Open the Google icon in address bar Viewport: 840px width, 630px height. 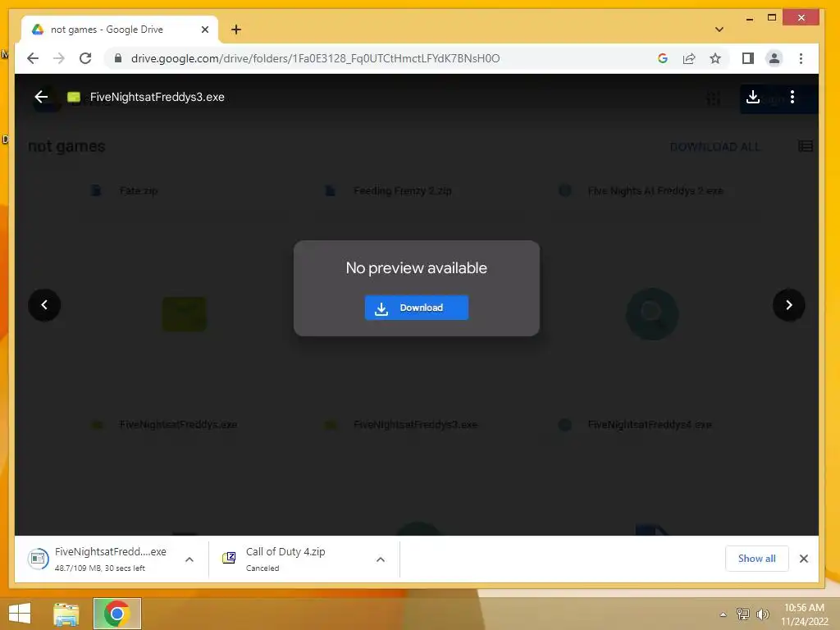663,58
